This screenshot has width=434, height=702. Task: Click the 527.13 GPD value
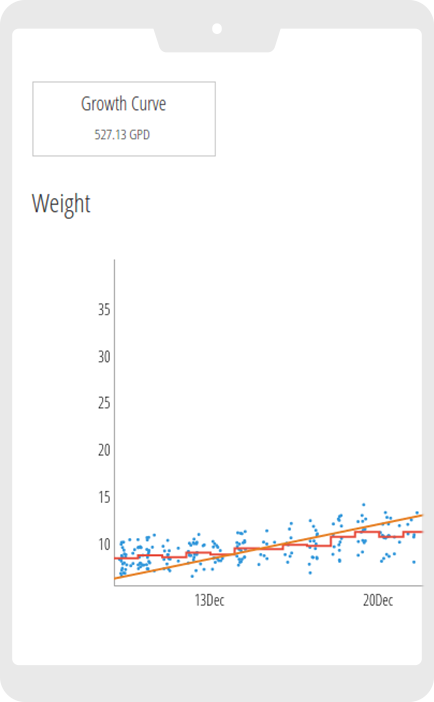pyautogui.click(x=122, y=135)
